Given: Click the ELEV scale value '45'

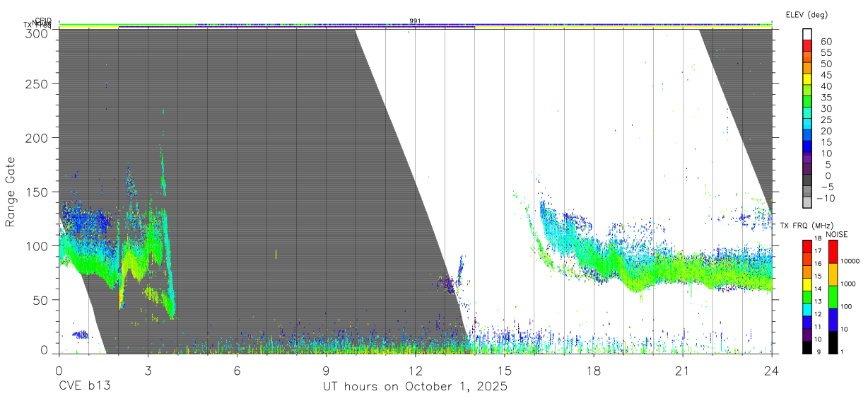Looking at the screenshot, I should pyautogui.click(x=826, y=75).
